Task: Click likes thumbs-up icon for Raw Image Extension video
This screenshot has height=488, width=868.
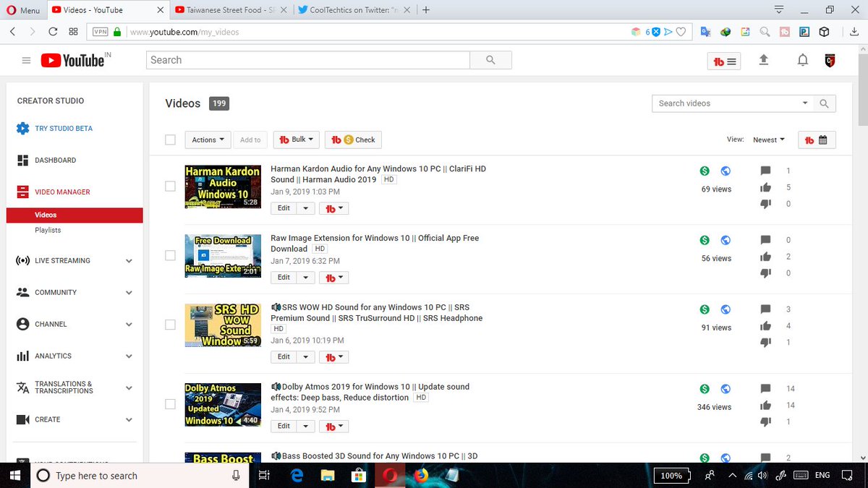Action: click(x=765, y=257)
